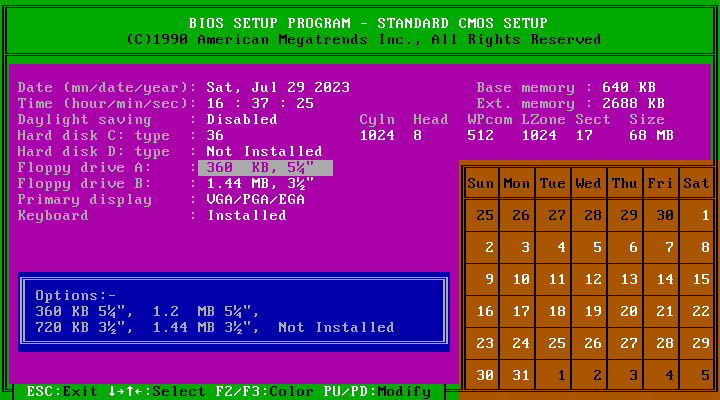Click the Fri calendar header
Viewport: 720px width, 400px height.
point(660,183)
